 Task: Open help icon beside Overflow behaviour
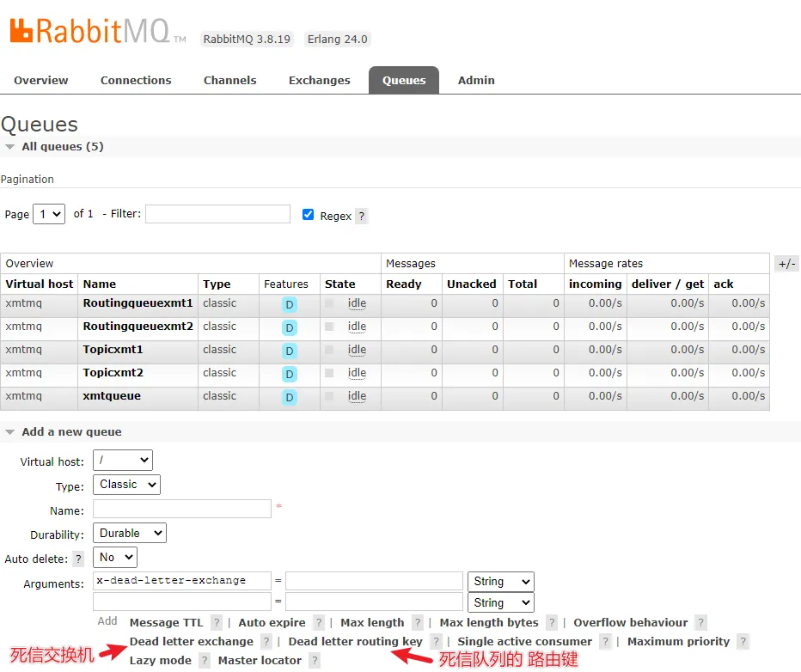[701, 622]
